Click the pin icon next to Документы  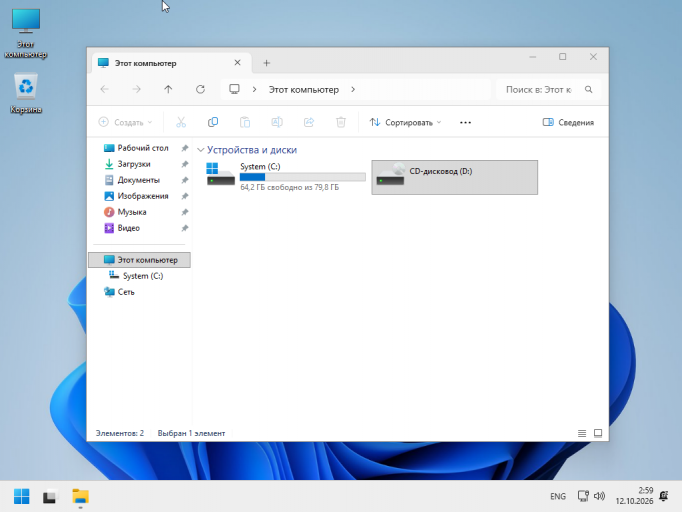click(185, 180)
